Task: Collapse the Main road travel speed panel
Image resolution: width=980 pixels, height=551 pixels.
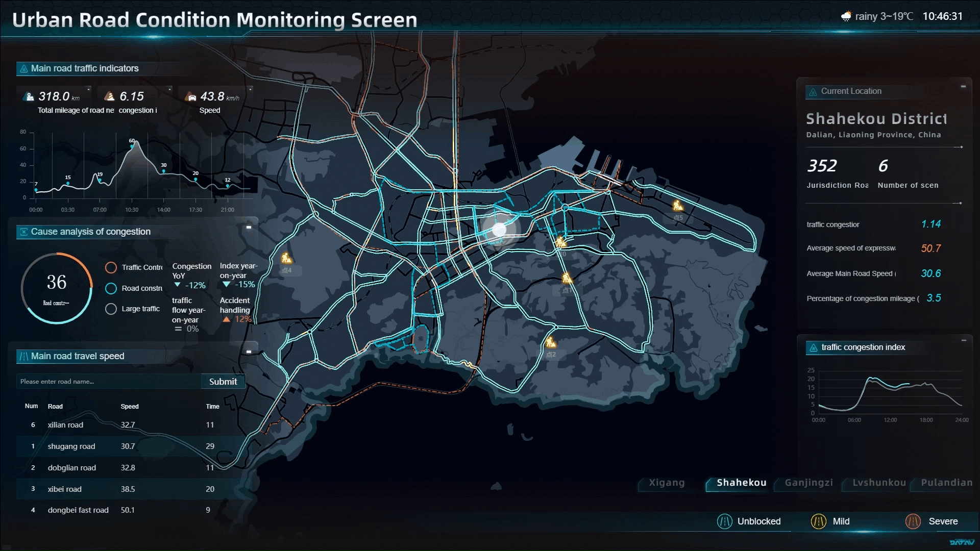Action: pos(249,352)
